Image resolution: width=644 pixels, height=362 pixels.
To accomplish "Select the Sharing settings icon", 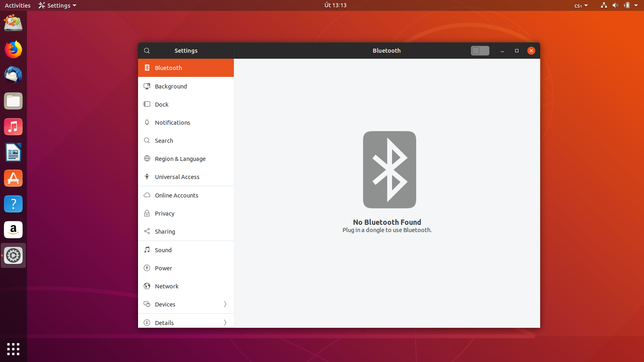I will (x=147, y=231).
